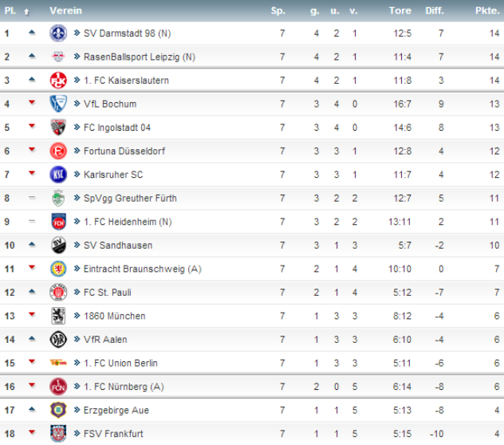Open the SpVgg Greuther Fürth team page
The width and height of the screenshot is (504, 445).
pyautogui.click(x=130, y=198)
